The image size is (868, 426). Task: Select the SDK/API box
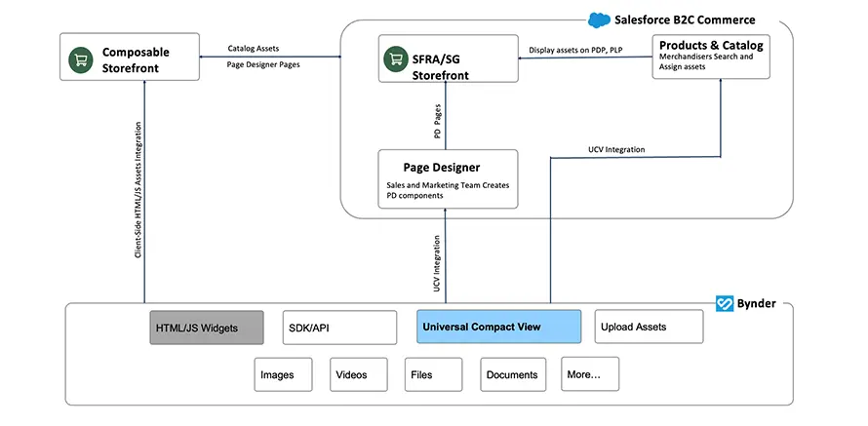pyautogui.click(x=340, y=328)
